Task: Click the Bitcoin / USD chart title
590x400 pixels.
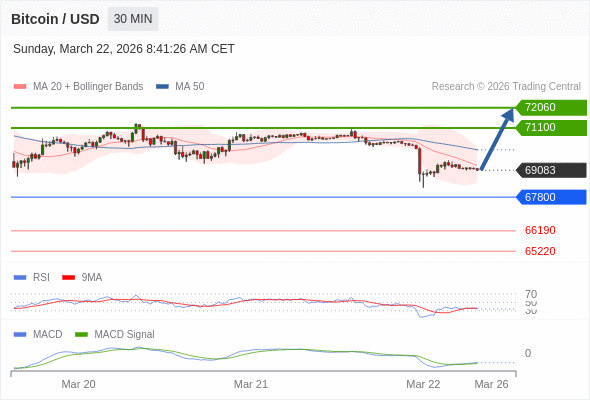Action: pos(55,19)
